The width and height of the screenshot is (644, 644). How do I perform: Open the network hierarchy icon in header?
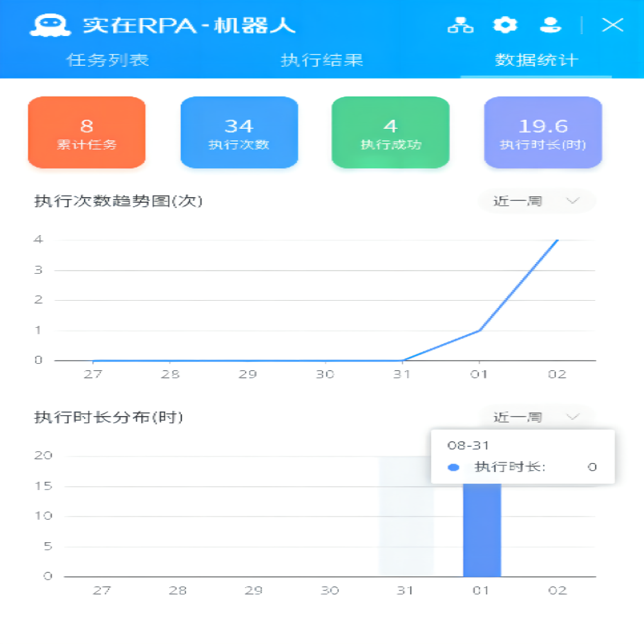460,25
